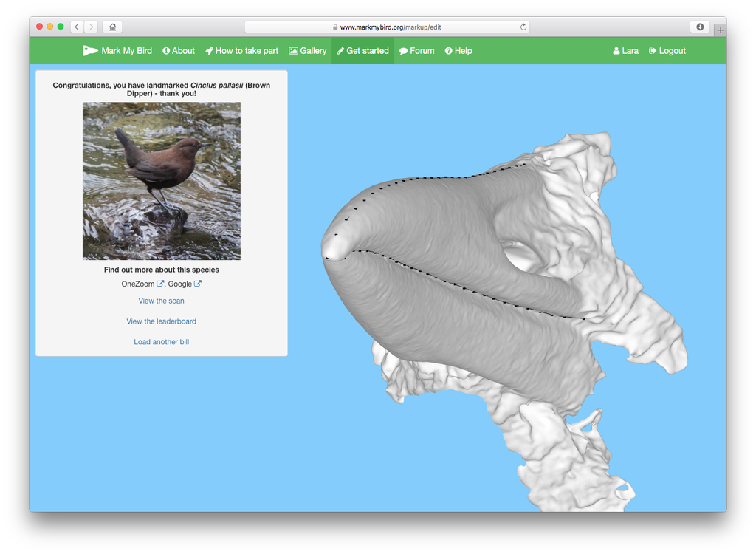Click Load another bill link
This screenshot has height=554, width=756.
(x=161, y=342)
